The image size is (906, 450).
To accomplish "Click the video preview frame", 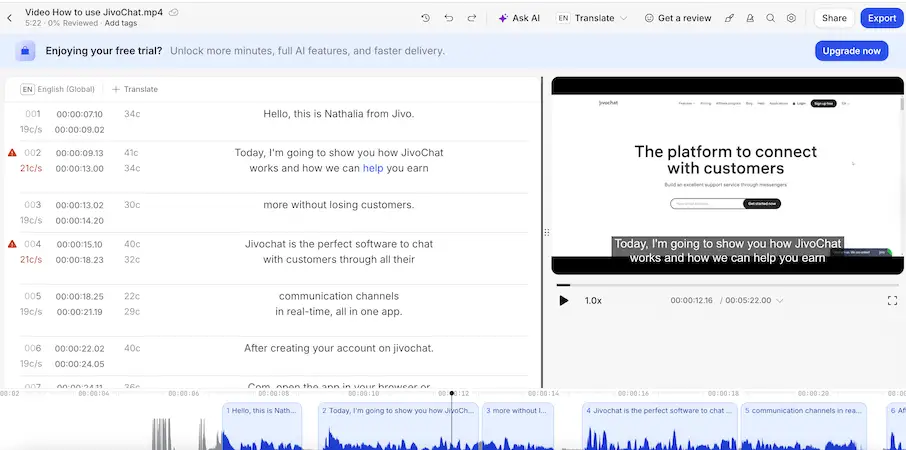I will [727, 176].
